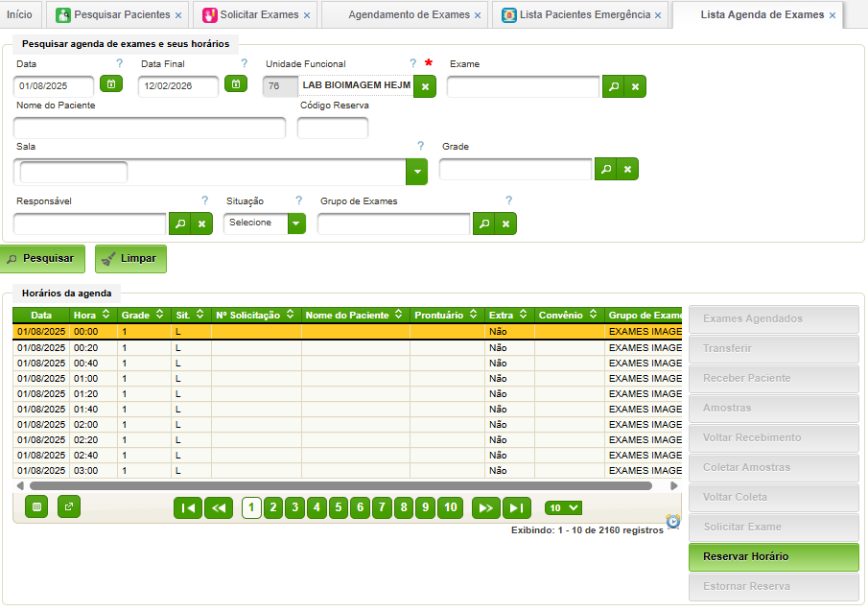Click the Exame search magnifier icon

coord(613,87)
